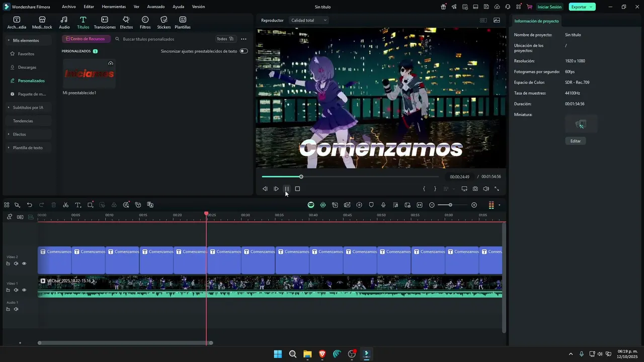Open the audio meter icon in timeline toolbar

click(x=492, y=205)
